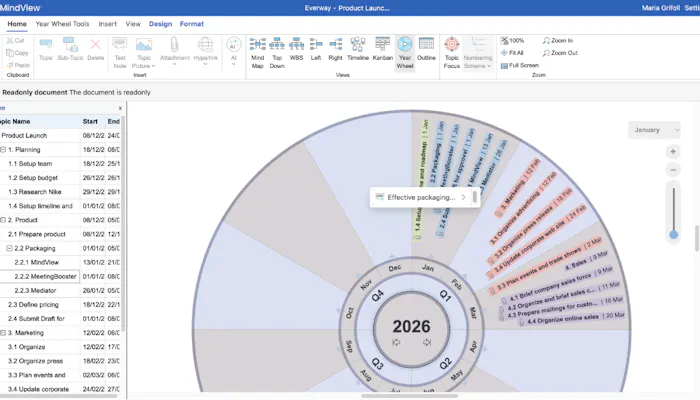Switch to Left view
Screen dimensions: 700x400
316,49
